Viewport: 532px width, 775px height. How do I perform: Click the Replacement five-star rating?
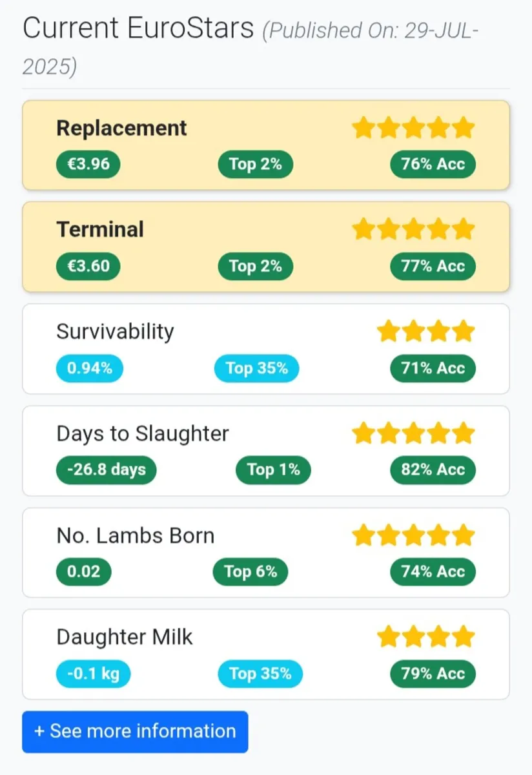click(x=413, y=128)
